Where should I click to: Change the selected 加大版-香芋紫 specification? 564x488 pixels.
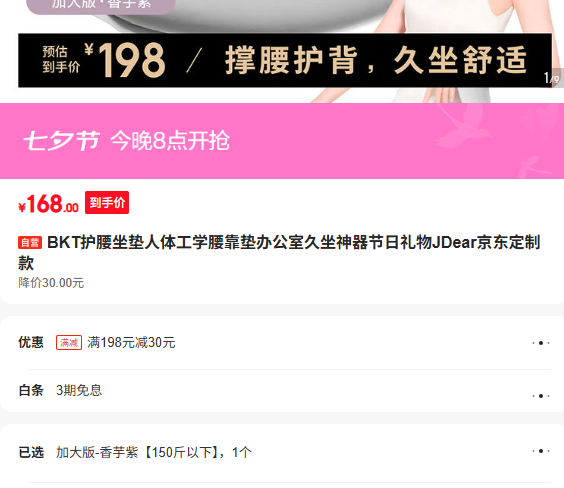coord(154,452)
